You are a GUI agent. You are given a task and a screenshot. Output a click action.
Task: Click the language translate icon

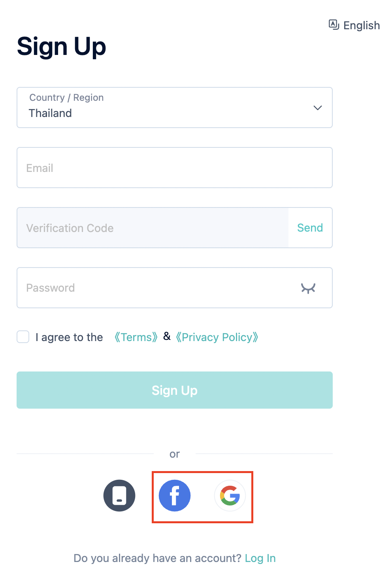point(334,25)
